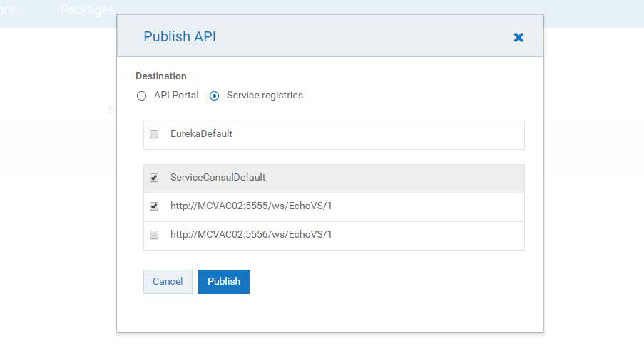This screenshot has width=644, height=349.
Task: Click the ServiceConsulDefault registry name
Action: click(x=218, y=177)
